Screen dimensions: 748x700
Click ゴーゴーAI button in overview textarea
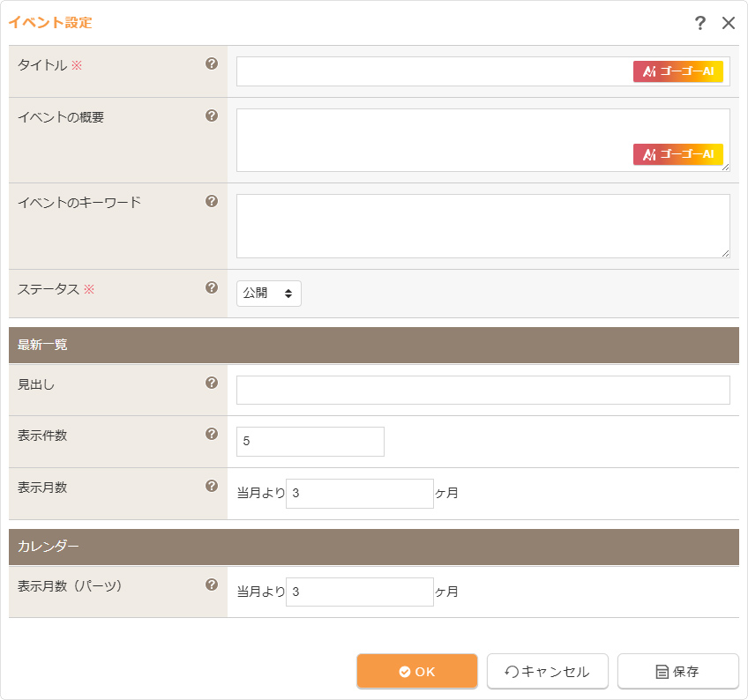[x=677, y=154]
